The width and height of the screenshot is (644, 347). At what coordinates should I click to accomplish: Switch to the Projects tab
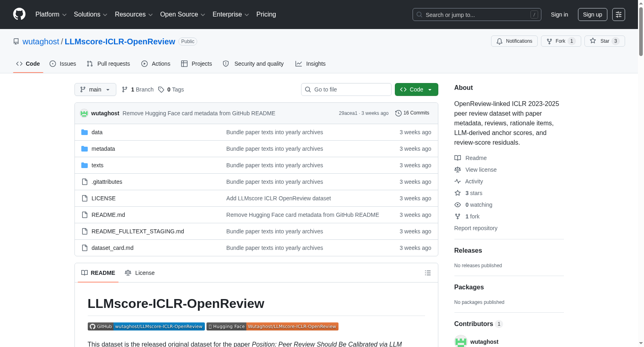[x=196, y=64]
